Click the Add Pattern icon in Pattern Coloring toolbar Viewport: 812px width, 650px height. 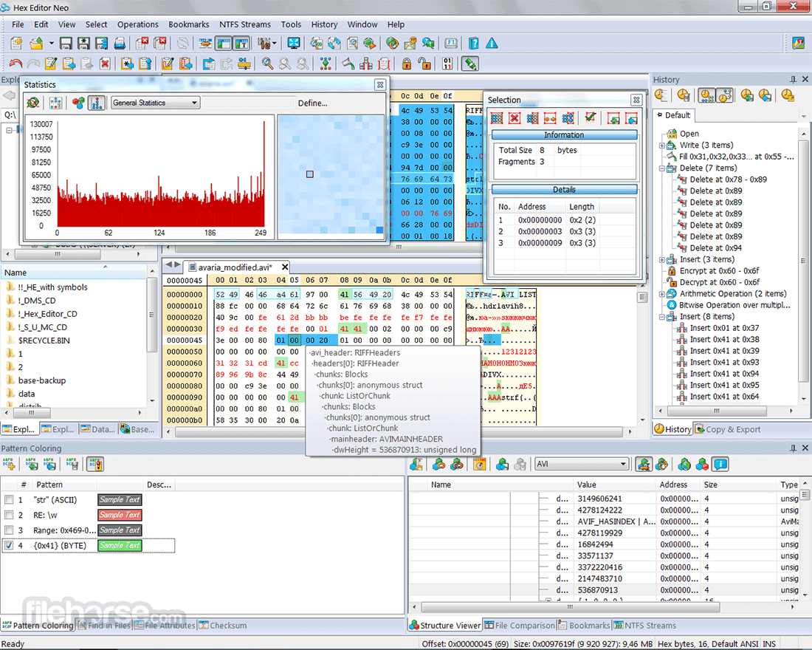pyautogui.click(x=10, y=464)
